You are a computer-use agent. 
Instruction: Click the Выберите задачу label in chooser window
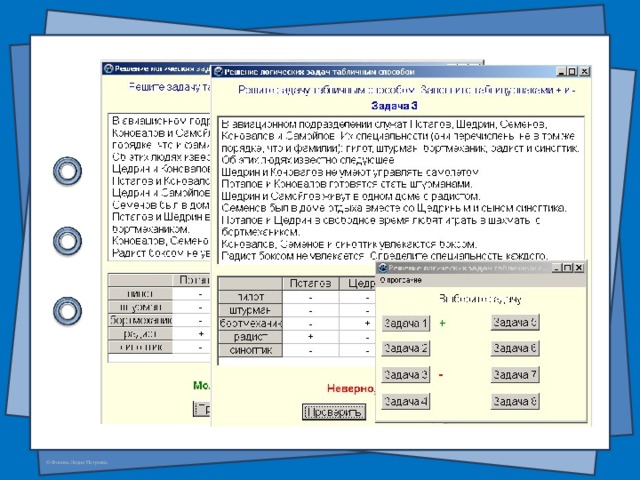(480, 299)
